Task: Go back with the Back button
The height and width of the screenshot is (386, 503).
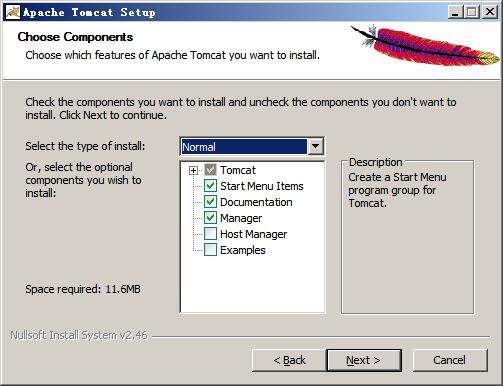Action: pyautogui.click(x=289, y=360)
